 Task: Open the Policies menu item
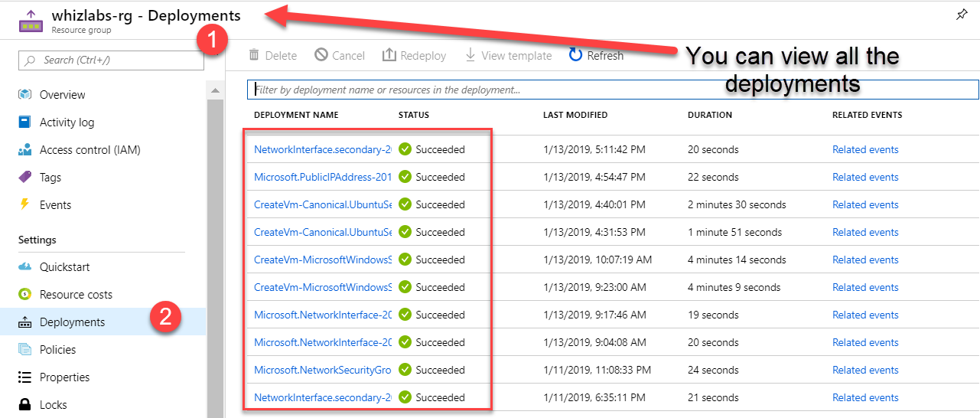tap(58, 350)
